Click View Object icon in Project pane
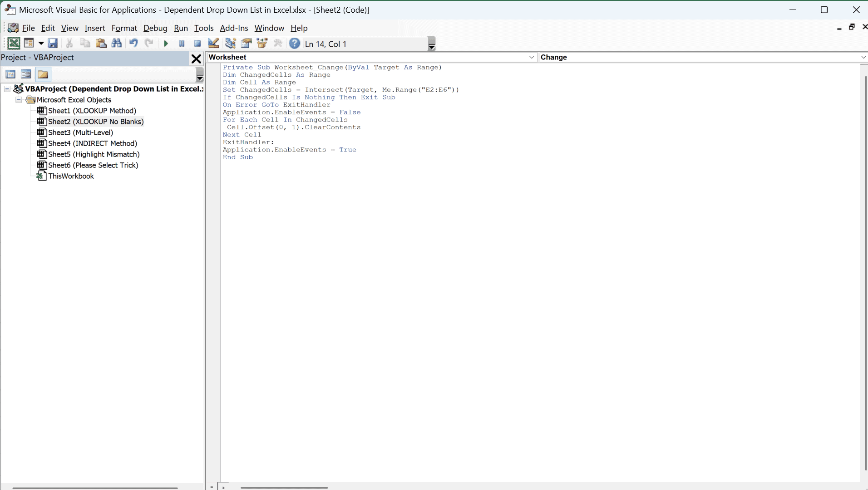Screen dimensions: 868x490 [26, 74]
